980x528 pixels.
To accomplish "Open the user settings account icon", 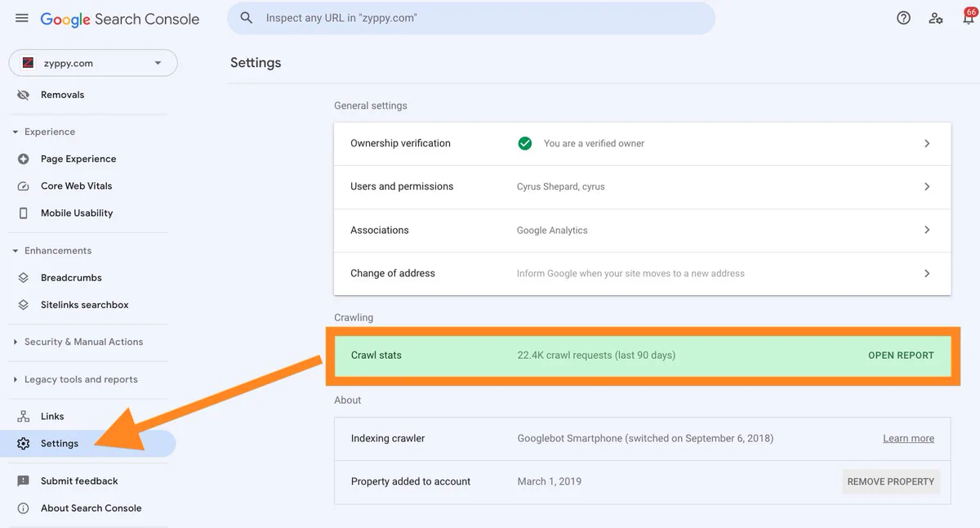I will (x=936, y=18).
